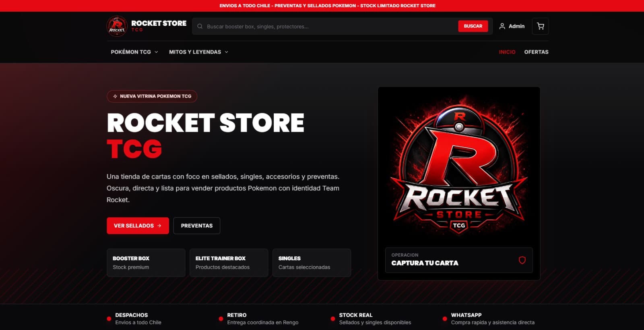Click the Nueva Vitrina Pokemon TCG badge
The height and width of the screenshot is (330, 644).
coord(152,96)
